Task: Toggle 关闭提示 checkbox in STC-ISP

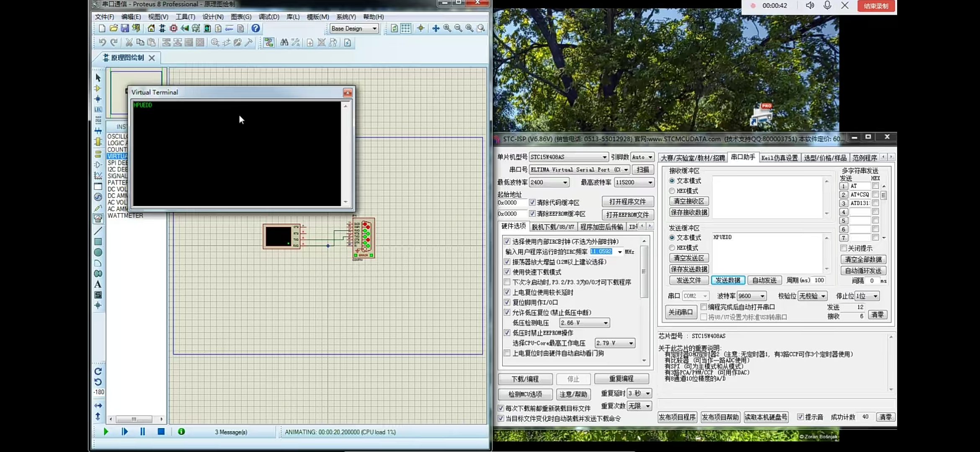Action: (x=844, y=248)
